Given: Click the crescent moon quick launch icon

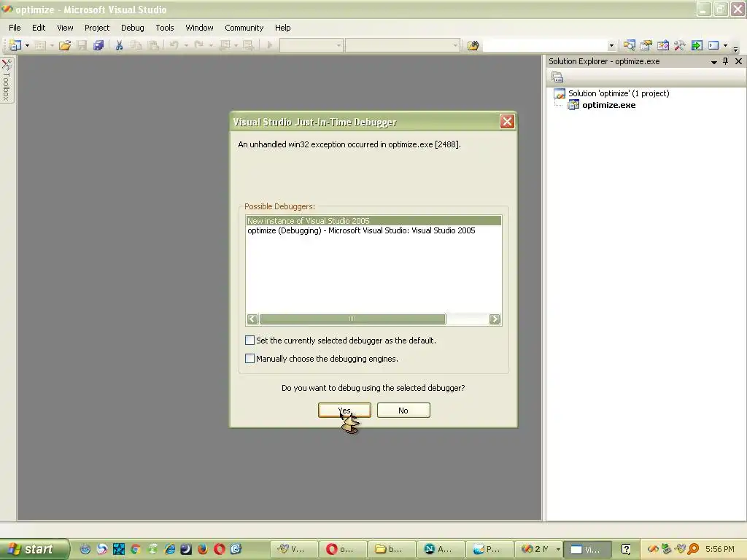Looking at the screenshot, I should click(186, 549).
